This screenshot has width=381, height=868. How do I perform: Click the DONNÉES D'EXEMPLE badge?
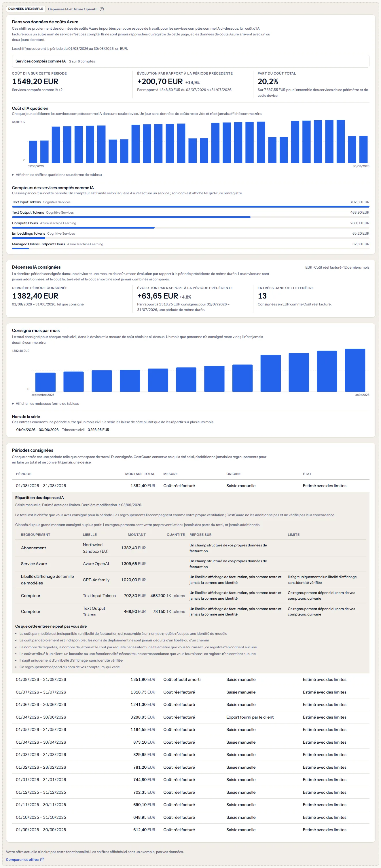tap(26, 9)
